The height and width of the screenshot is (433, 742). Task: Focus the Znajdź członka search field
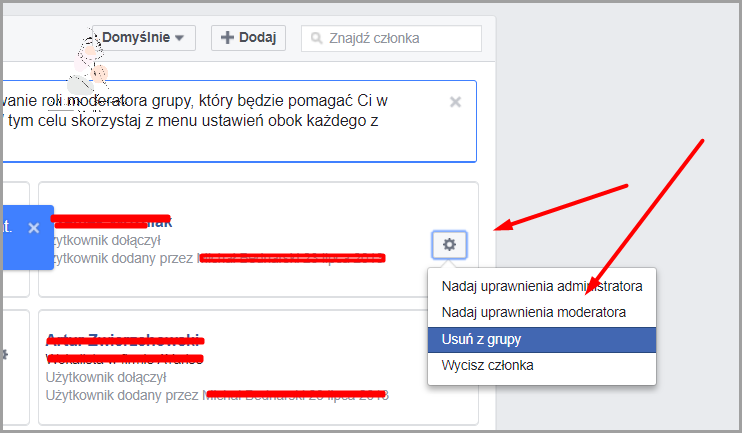point(391,38)
